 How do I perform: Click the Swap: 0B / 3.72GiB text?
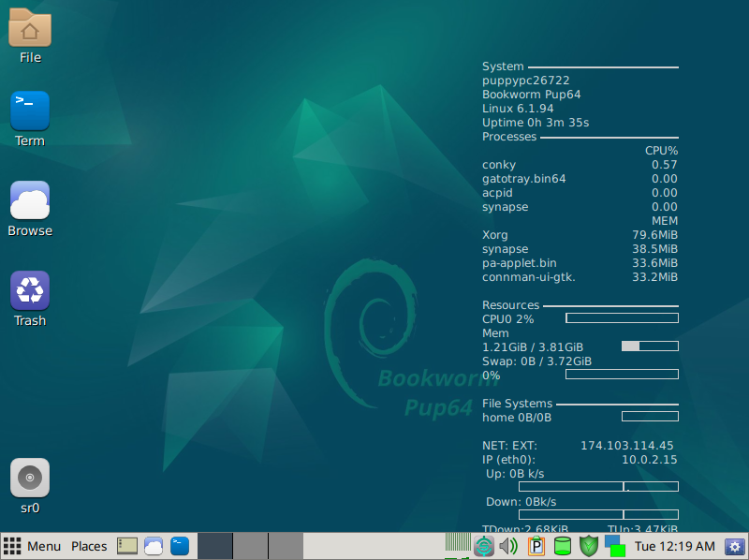536,361
